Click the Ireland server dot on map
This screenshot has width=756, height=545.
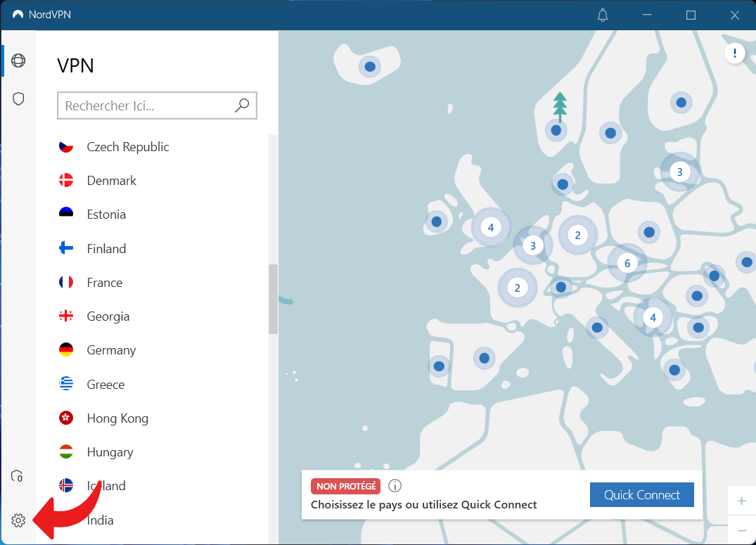(437, 222)
